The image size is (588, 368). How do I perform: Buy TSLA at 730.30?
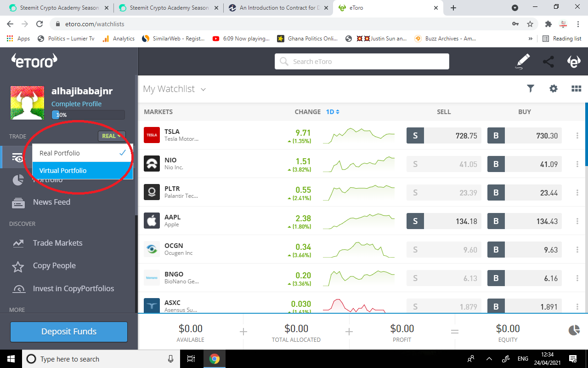[x=525, y=136]
